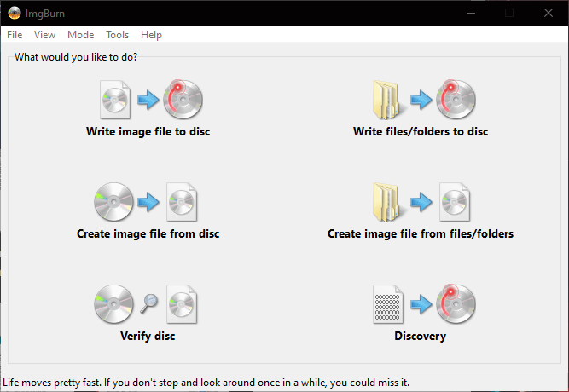Select the Write files/folders to disc icon

tap(424, 100)
